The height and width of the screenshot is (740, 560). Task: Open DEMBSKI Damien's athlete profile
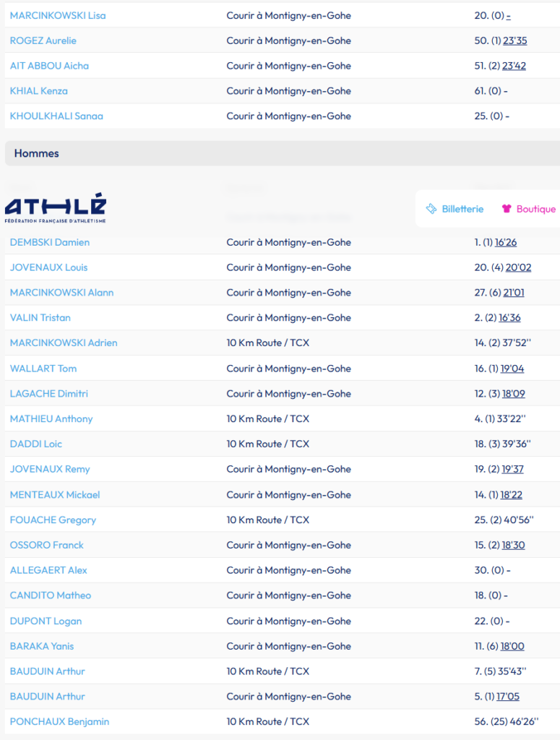[50, 242]
